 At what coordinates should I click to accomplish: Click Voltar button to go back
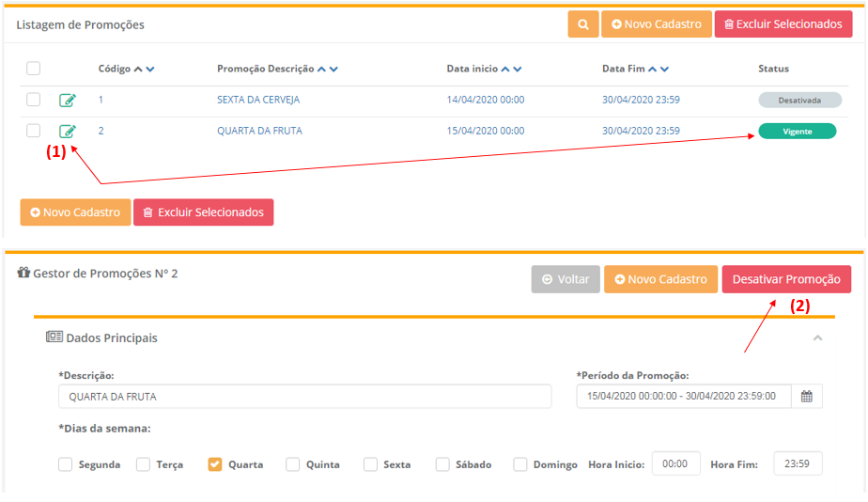[x=565, y=279]
